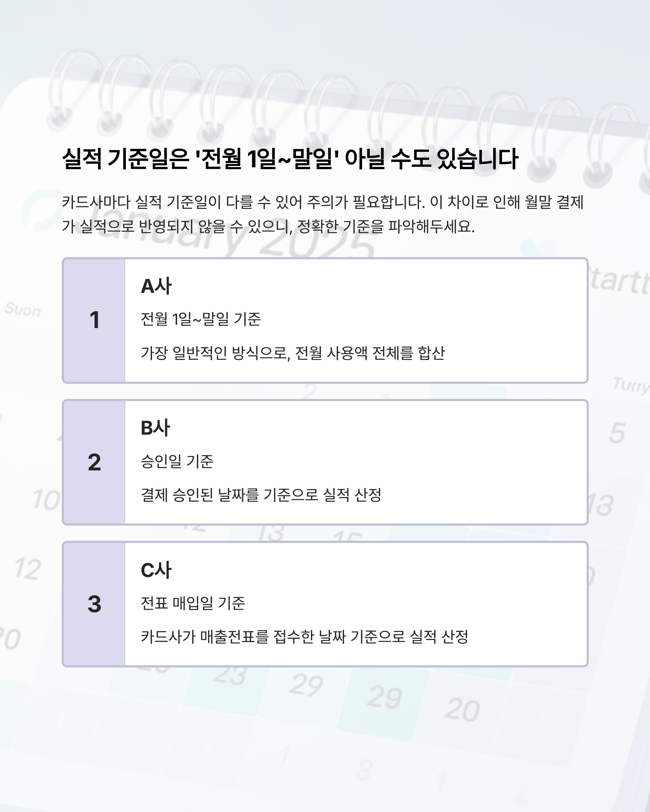The width and height of the screenshot is (650, 812).
Task: Click description 카드사가 매출전표를 접수한 날짜
Action: tap(304, 637)
